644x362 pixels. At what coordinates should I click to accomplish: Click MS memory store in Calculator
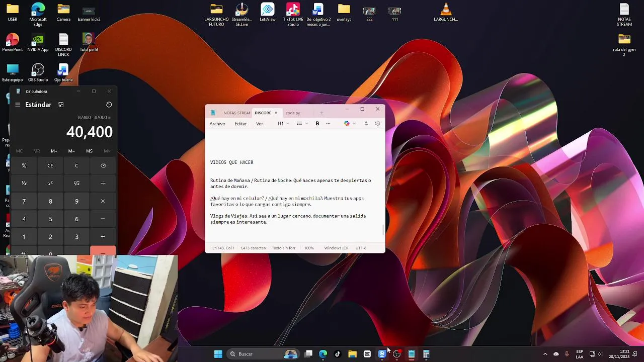click(89, 151)
